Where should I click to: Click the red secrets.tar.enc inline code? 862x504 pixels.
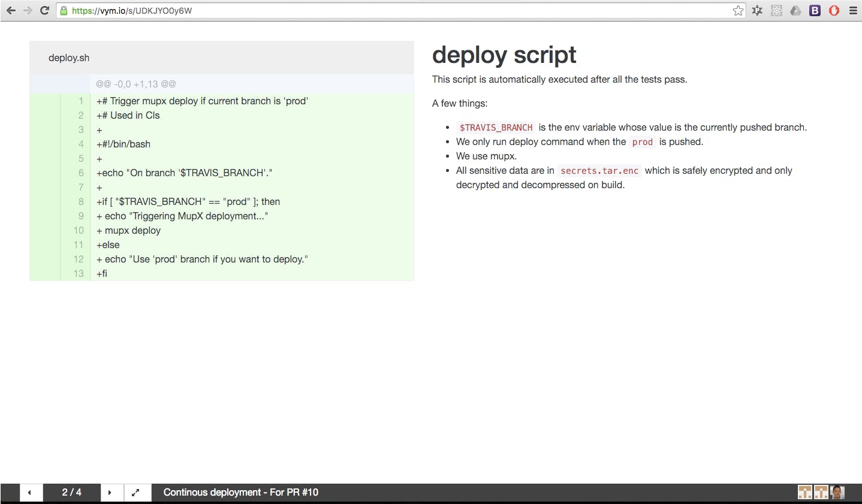click(x=599, y=170)
